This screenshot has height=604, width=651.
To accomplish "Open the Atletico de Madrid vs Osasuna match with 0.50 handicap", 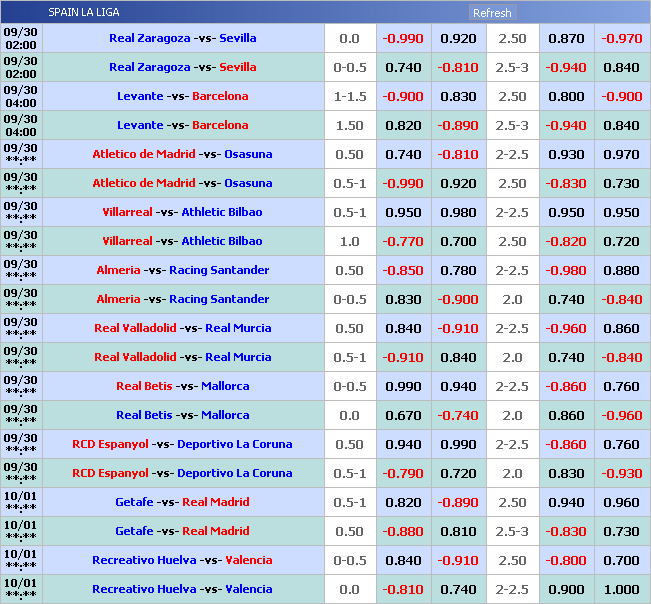I will point(182,154).
